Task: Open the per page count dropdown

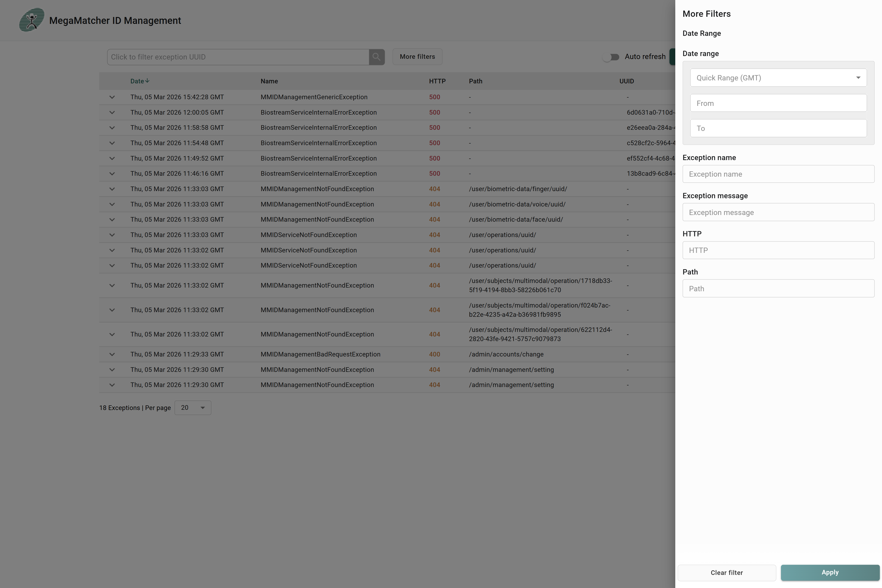Action: pos(193,408)
